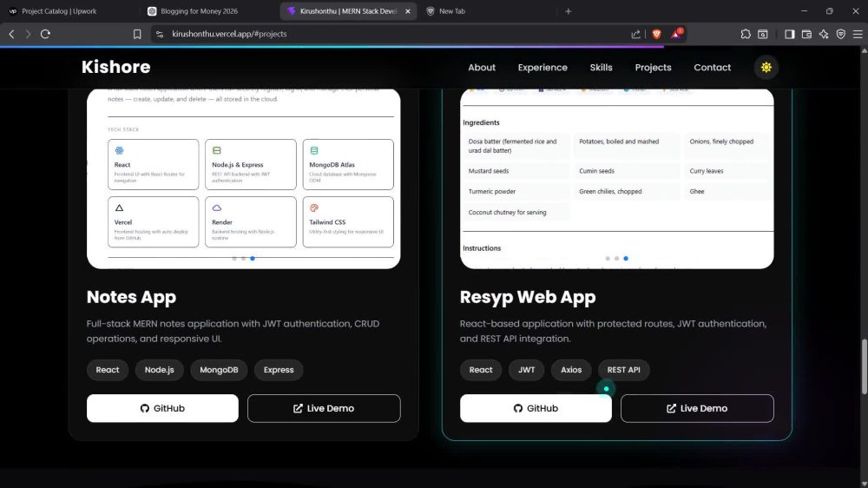Reload the page with the refresh icon

pos(45,34)
